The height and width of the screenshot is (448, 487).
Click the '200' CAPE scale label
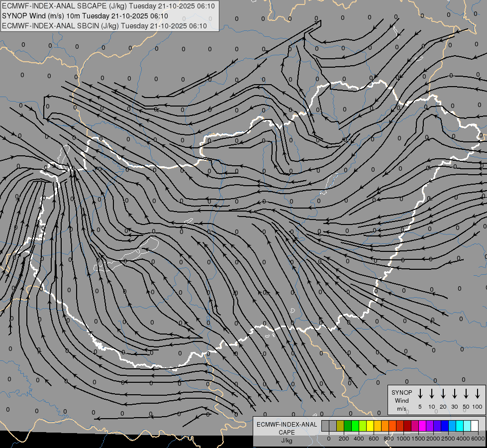[344, 439]
